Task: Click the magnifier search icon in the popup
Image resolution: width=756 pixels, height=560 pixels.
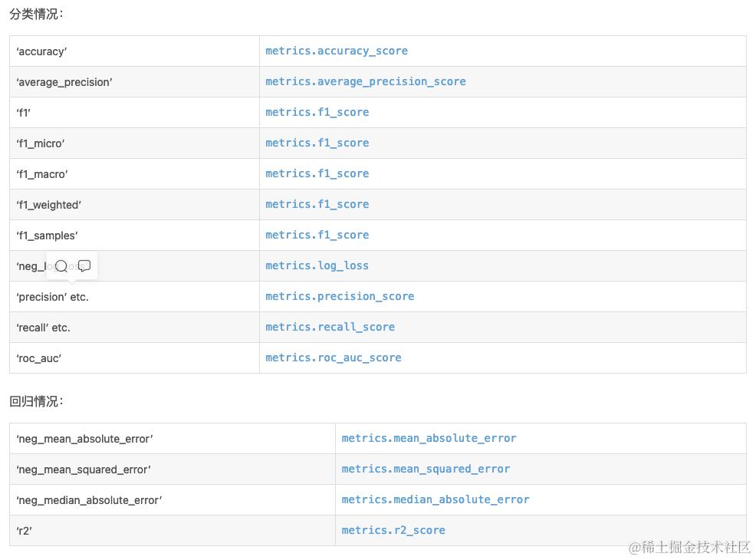Action: coord(61,265)
